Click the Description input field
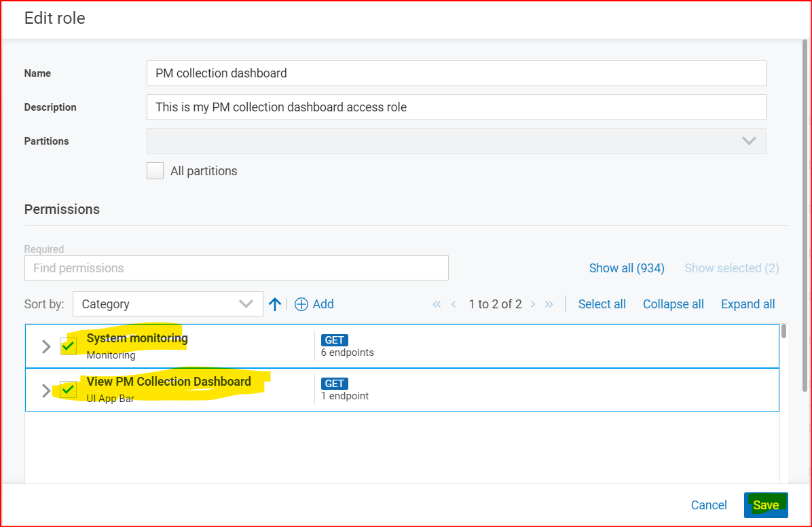 (x=456, y=107)
